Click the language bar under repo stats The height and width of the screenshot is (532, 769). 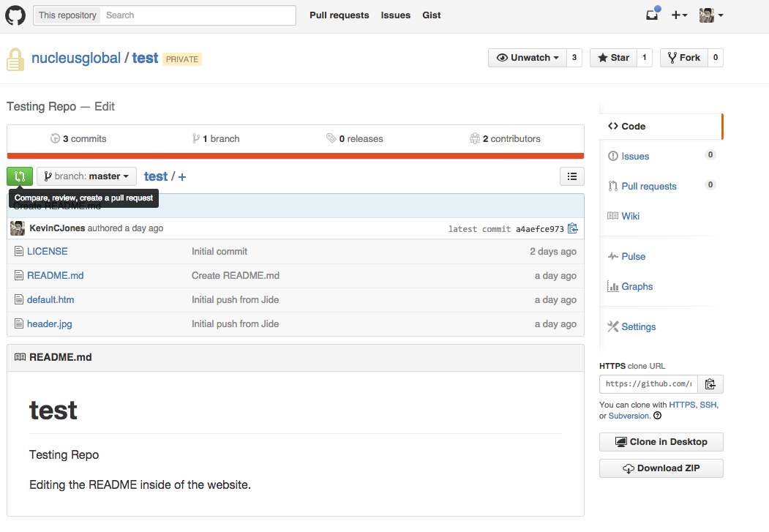[296, 156]
